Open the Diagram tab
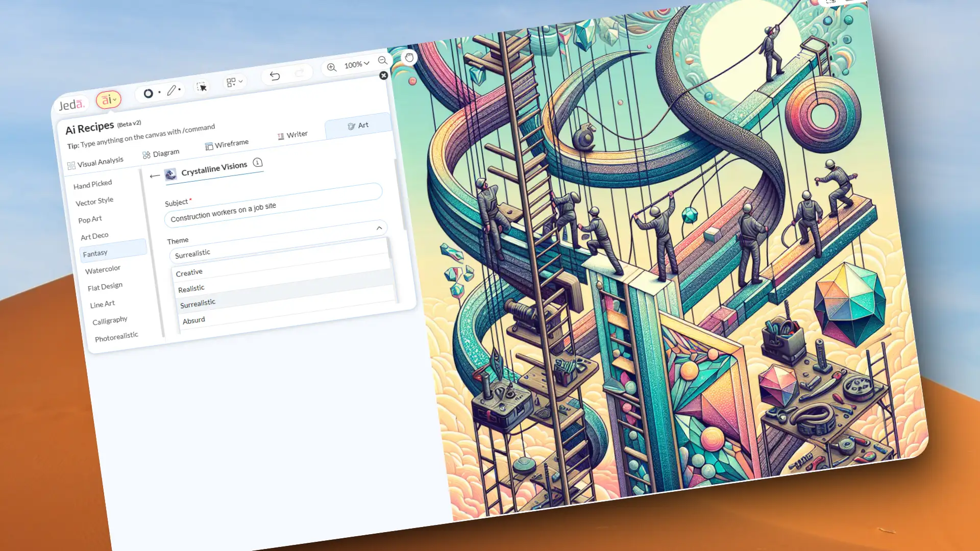Viewport: 980px width, 551px height. 161,153
